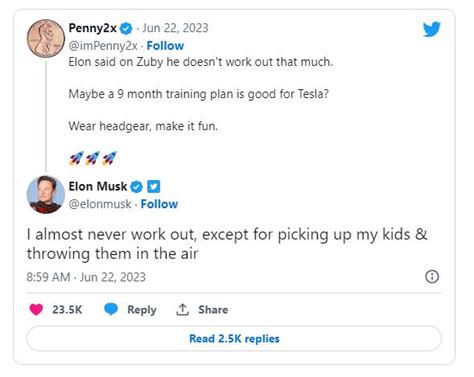The image size is (474, 377).
Task: Click Penny2x's blue verified badge
Action: coord(126,29)
